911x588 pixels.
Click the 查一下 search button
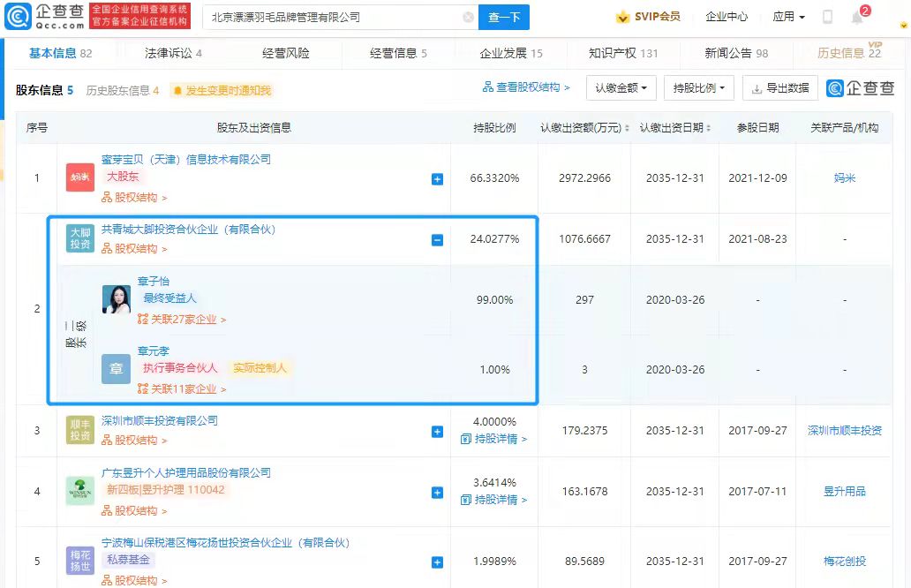(x=504, y=18)
